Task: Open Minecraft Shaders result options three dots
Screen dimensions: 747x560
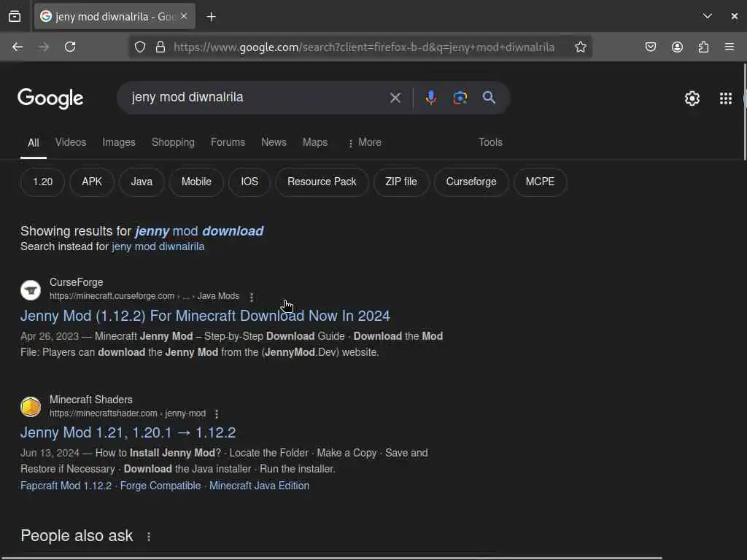Action: coord(217,414)
